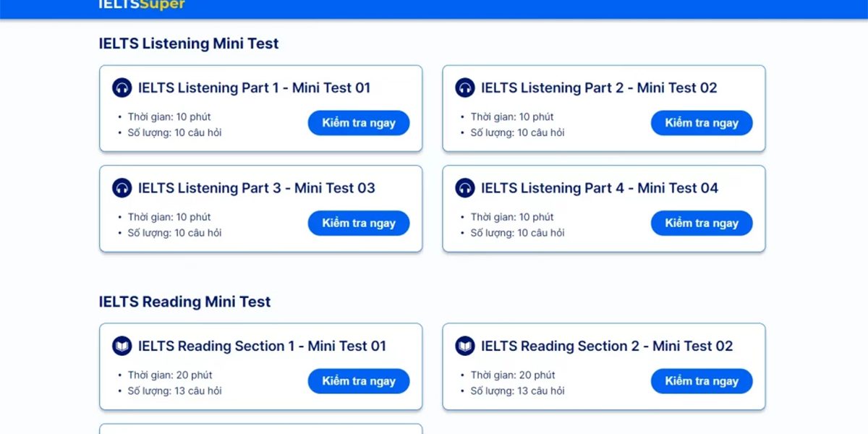868x434 pixels.
Task: Click headphone icon for Listening Part 3
Action: click(122, 188)
